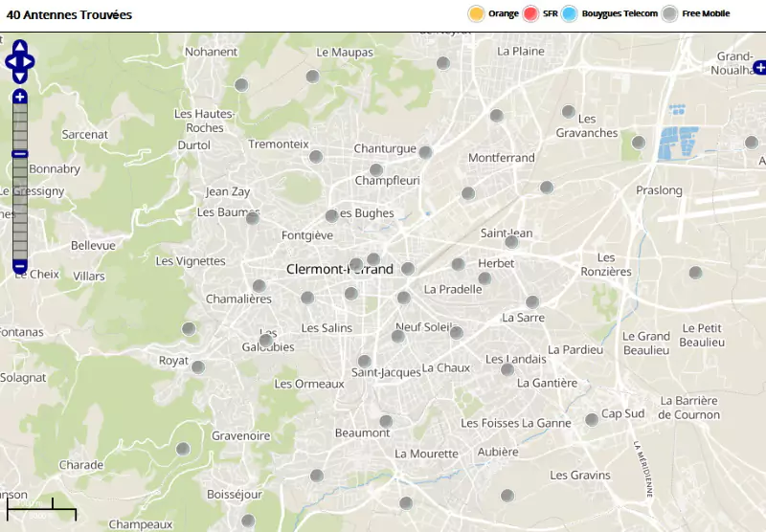
Task: Pan the map north using the up arrow
Action: click(20, 47)
